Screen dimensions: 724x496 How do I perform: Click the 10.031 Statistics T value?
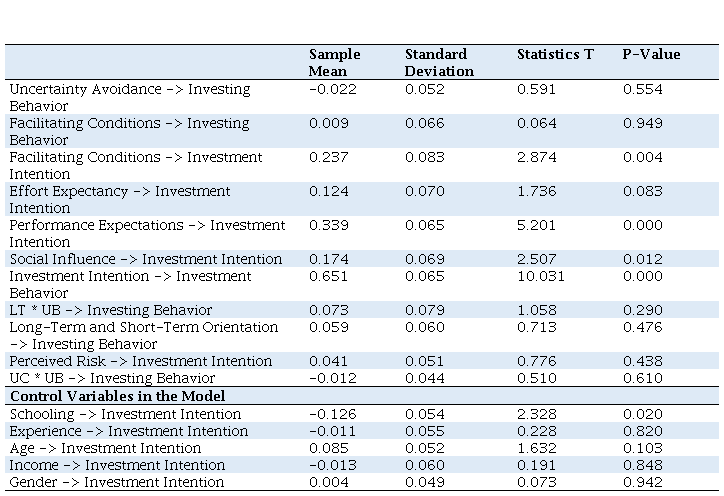pyautogui.click(x=540, y=276)
